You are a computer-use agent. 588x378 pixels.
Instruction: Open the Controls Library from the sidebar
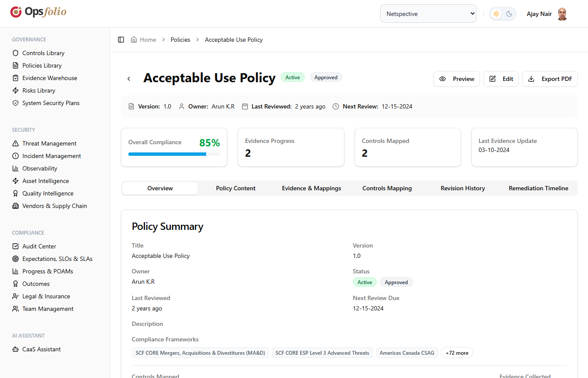[43, 53]
